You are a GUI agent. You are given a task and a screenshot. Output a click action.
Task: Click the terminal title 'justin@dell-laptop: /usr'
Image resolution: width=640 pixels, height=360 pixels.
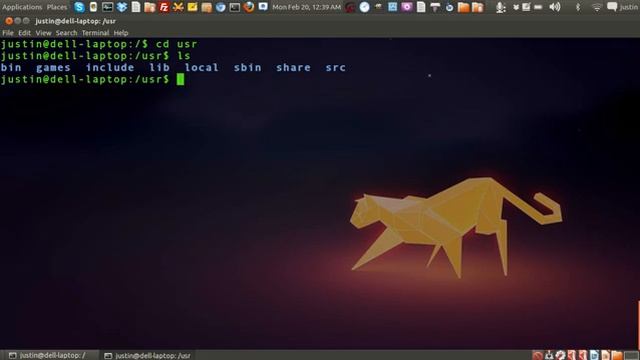(x=76, y=21)
